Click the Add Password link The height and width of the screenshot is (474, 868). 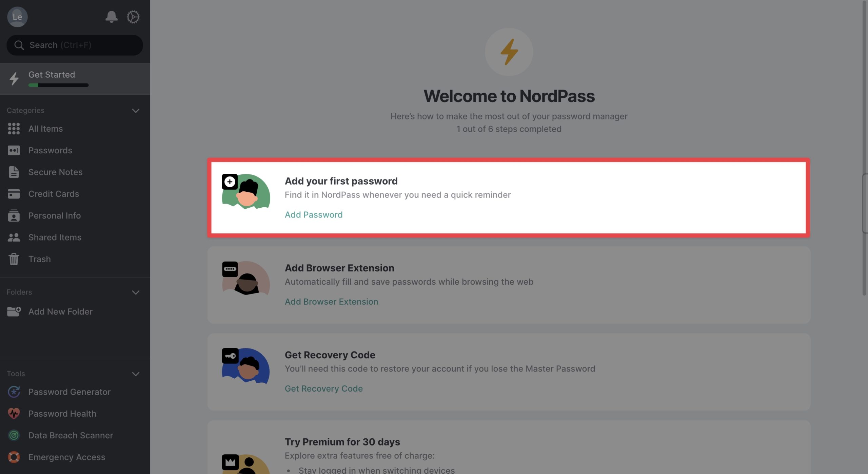point(314,215)
